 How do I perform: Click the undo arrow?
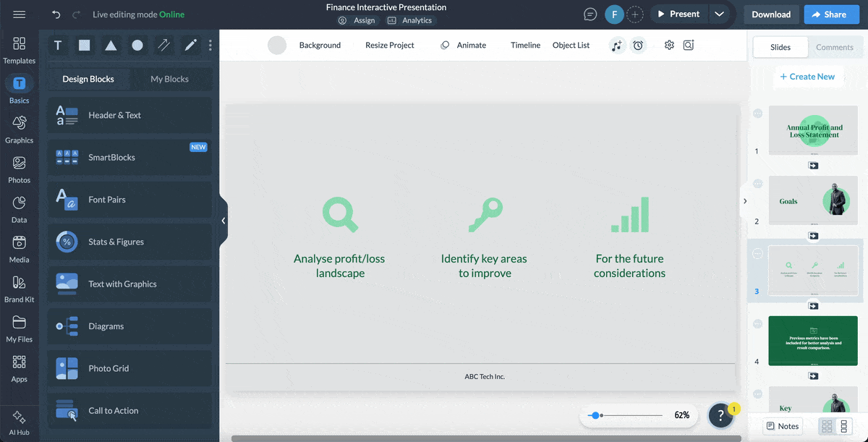pyautogui.click(x=56, y=14)
